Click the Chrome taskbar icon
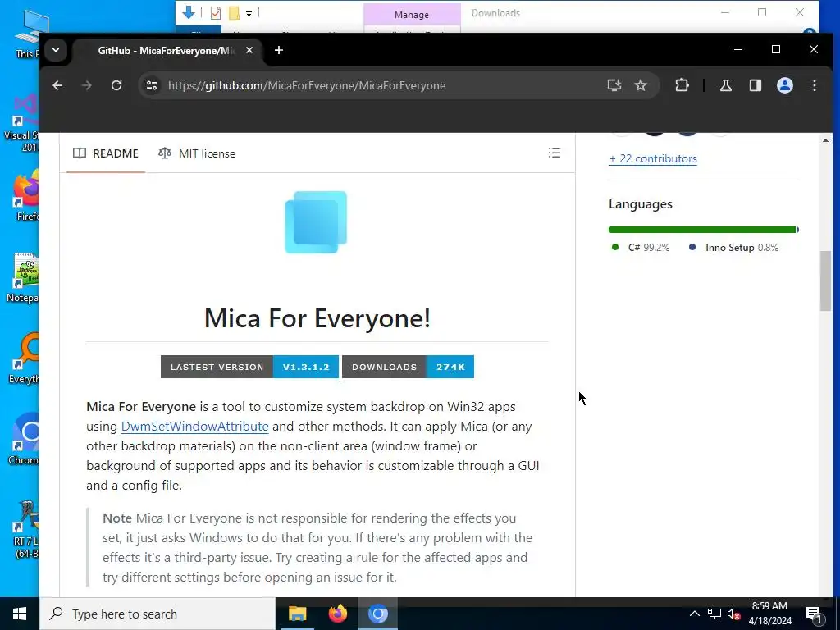The image size is (840, 630). pyautogui.click(x=377, y=614)
